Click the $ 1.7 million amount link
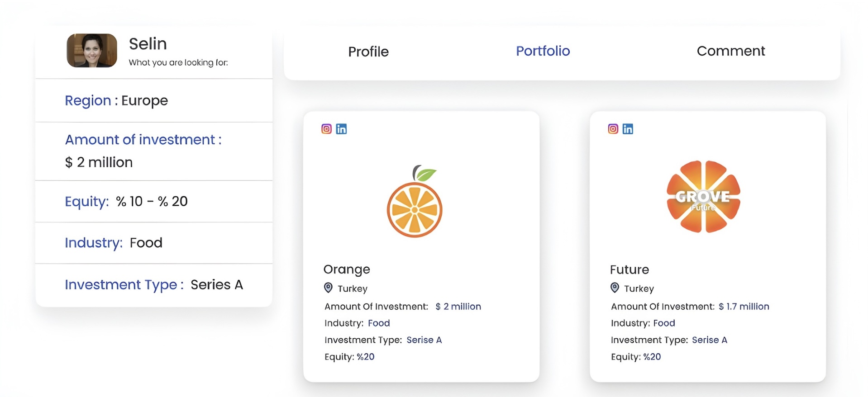 [x=744, y=307]
